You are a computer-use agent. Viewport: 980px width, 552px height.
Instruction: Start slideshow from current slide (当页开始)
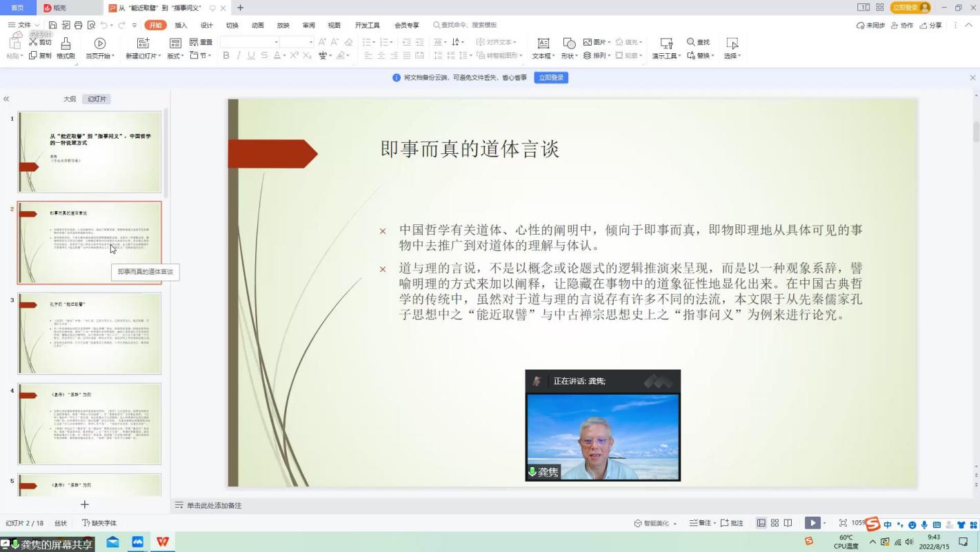tap(100, 43)
